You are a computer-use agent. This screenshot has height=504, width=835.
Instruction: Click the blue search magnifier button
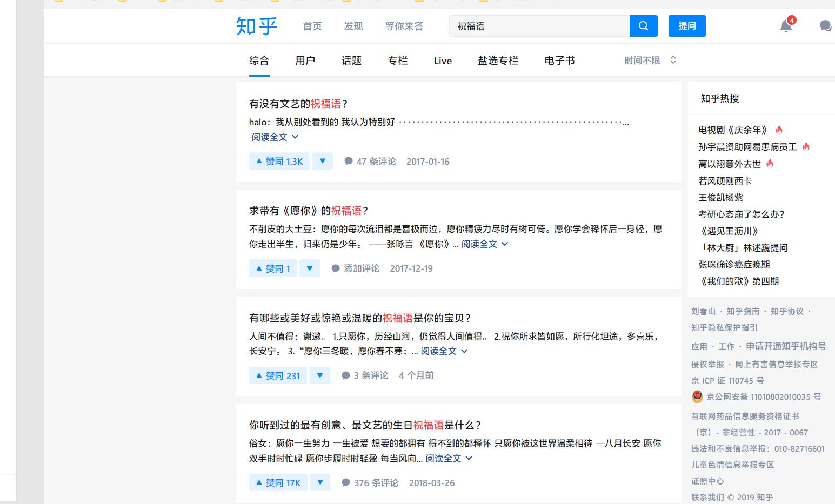643,26
